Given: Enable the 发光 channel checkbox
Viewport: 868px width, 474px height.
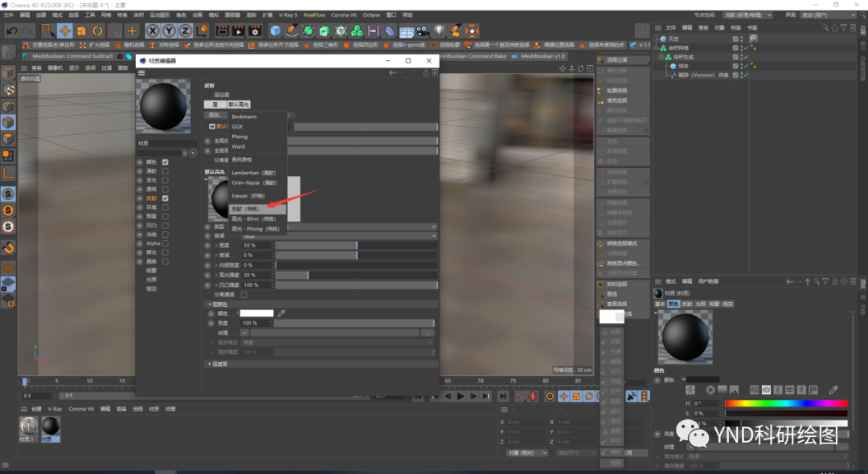Looking at the screenshot, I should point(165,180).
